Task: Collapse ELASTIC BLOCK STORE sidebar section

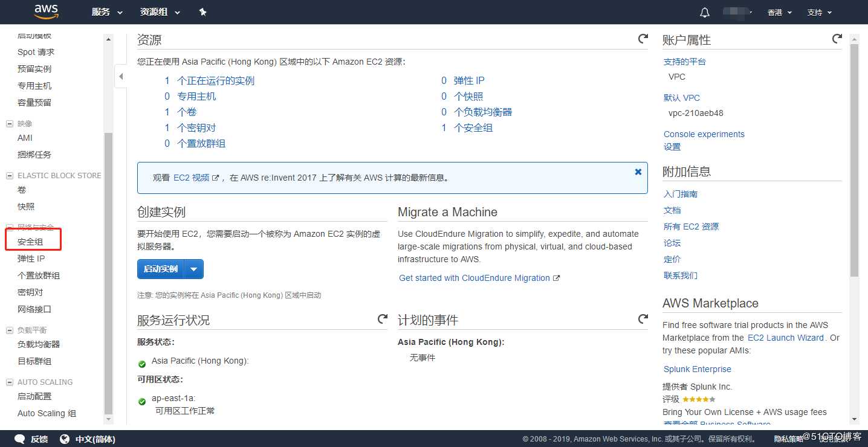Action: click(x=10, y=176)
